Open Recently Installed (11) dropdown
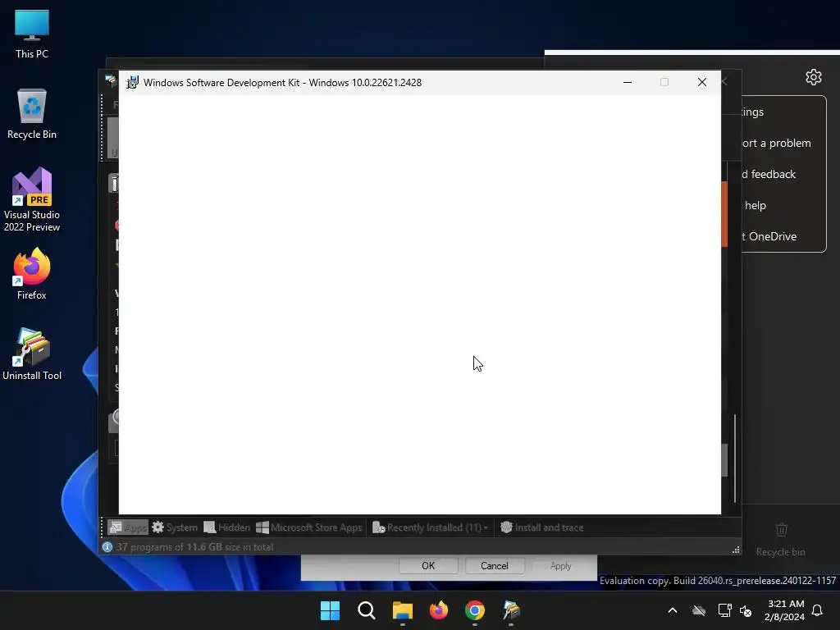840x630 pixels. click(430, 527)
